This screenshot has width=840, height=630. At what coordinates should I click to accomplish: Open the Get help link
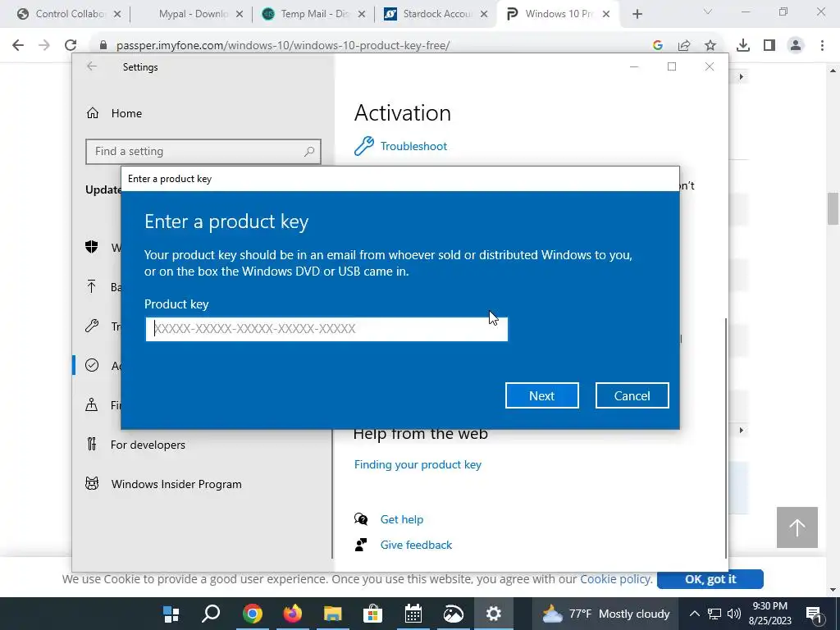(x=401, y=519)
